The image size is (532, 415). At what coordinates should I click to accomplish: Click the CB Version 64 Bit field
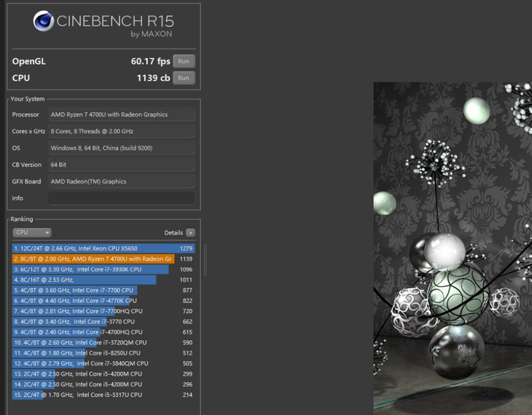click(121, 165)
